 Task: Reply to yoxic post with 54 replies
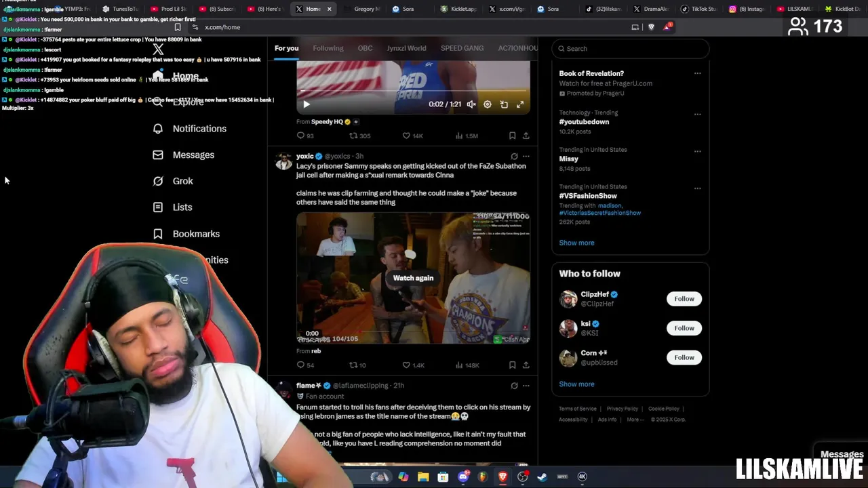305,365
